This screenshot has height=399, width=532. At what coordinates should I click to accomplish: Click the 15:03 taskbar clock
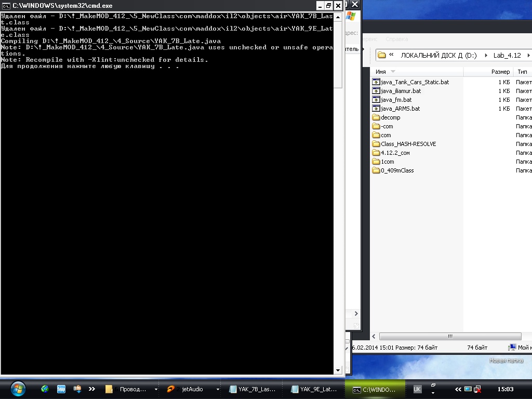[505, 389]
